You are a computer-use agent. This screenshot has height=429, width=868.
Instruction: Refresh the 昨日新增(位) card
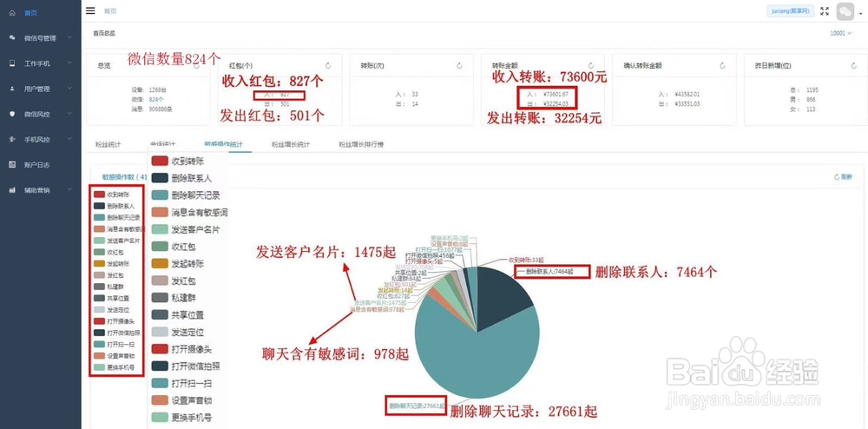coord(853,65)
